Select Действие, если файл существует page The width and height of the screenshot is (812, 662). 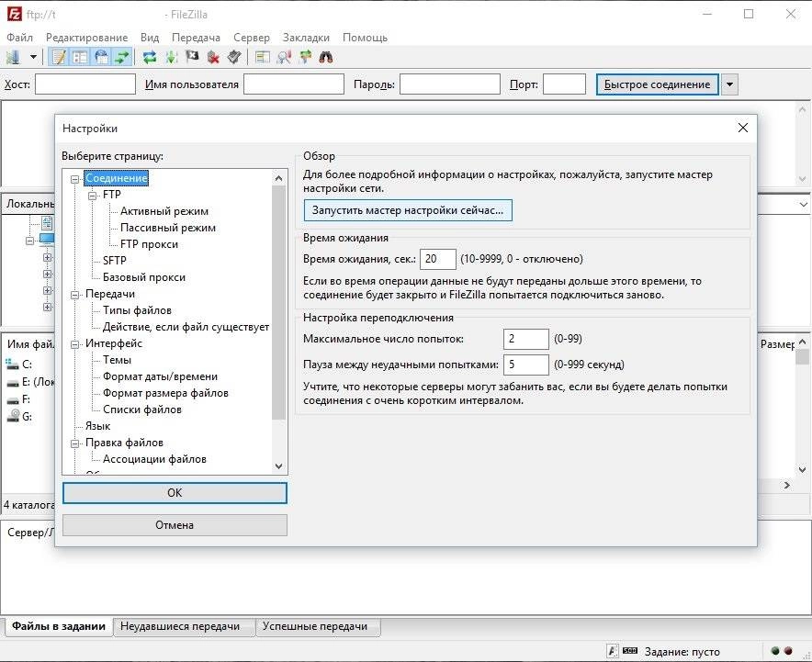tap(186, 327)
